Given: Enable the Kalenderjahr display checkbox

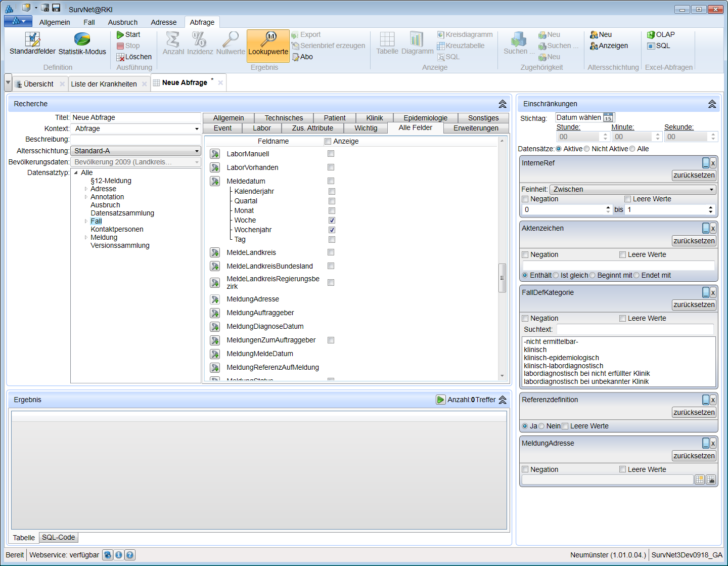Looking at the screenshot, I should point(332,192).
